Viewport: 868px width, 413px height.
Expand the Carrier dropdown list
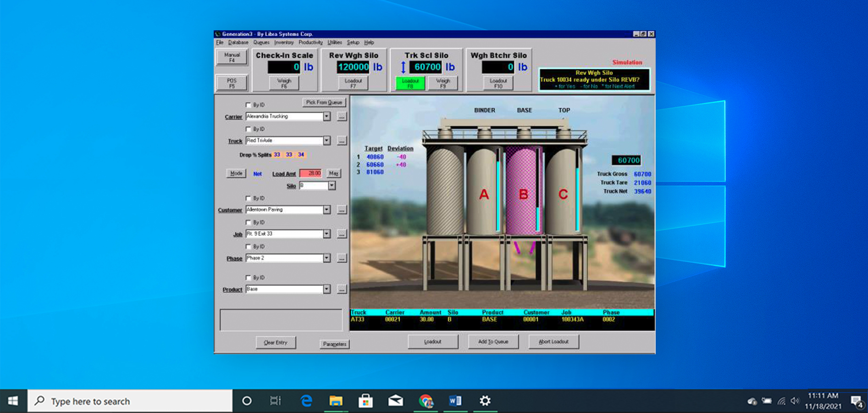pyautogui.click(x=326, y=117)
